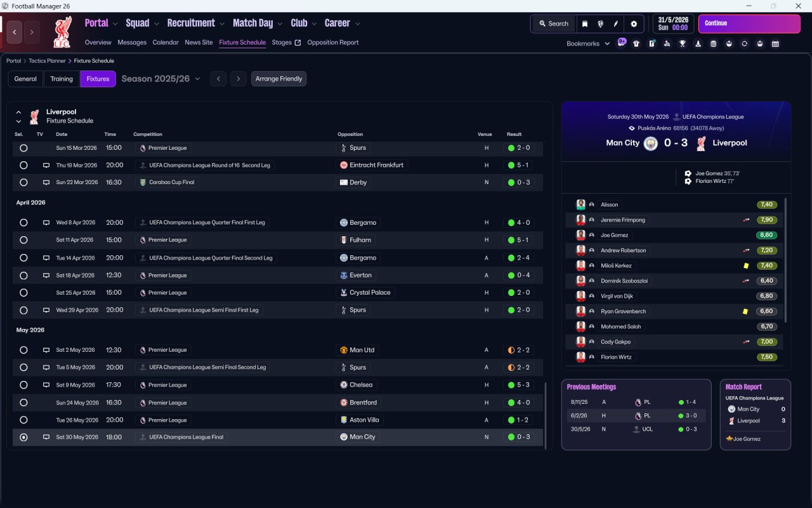The height and width of the screenshot is (508, 812).
Task: Select the Chelsea fixture radio button
Action: (x=23, y=385)
